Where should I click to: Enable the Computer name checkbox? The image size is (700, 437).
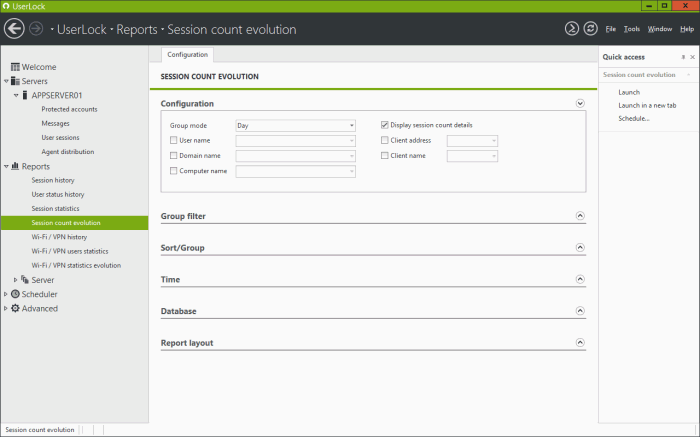pos(174,171)
